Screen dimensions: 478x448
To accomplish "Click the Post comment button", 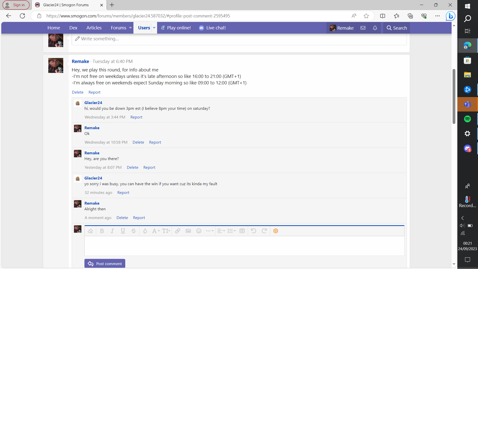I will [105, 264].
